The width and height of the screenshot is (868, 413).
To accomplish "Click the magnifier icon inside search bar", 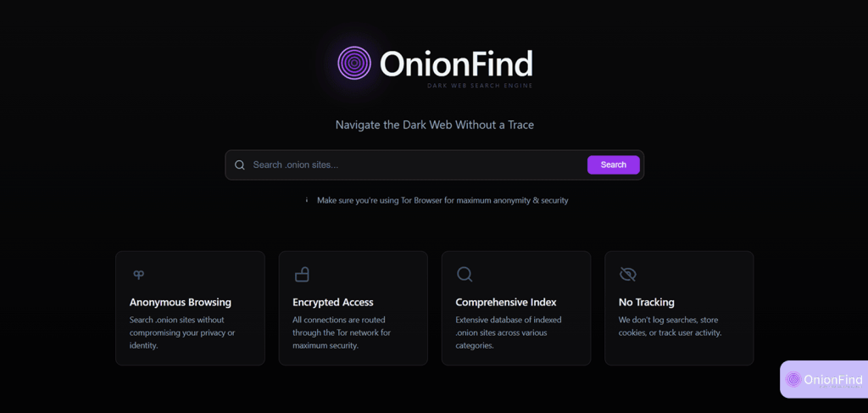I will pos(240,165).
